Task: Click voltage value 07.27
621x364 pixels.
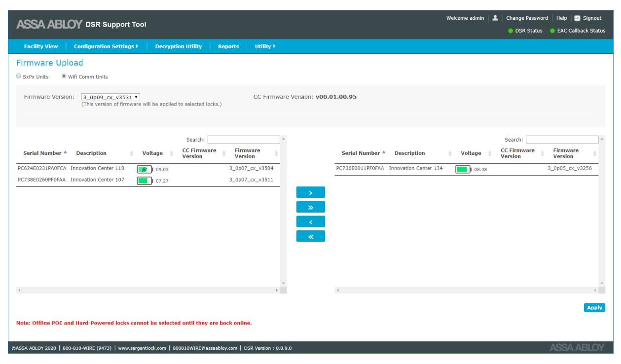Action: click(x=162, y=181)
